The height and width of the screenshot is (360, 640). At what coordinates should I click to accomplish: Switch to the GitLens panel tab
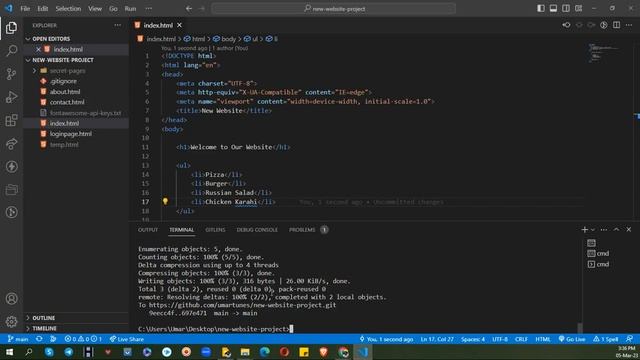pos(215,230)
